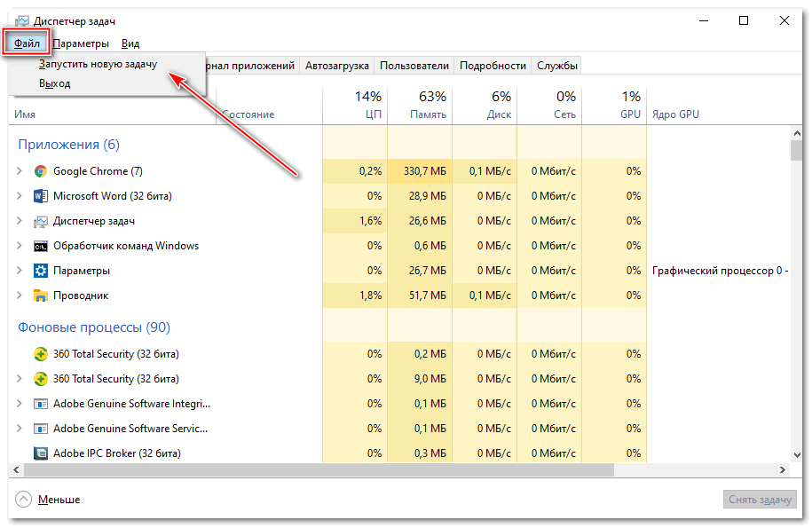
Task: Select Запустить новую задачу from the menu
Action: [98, 64]
